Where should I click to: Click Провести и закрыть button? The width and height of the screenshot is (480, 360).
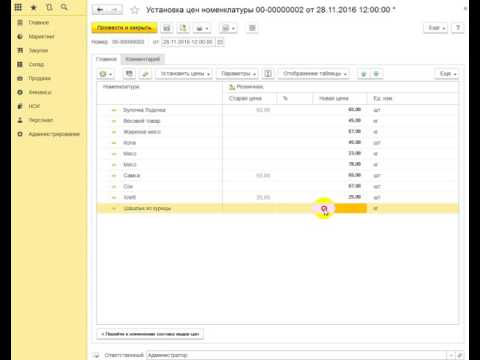pos(124,28)
